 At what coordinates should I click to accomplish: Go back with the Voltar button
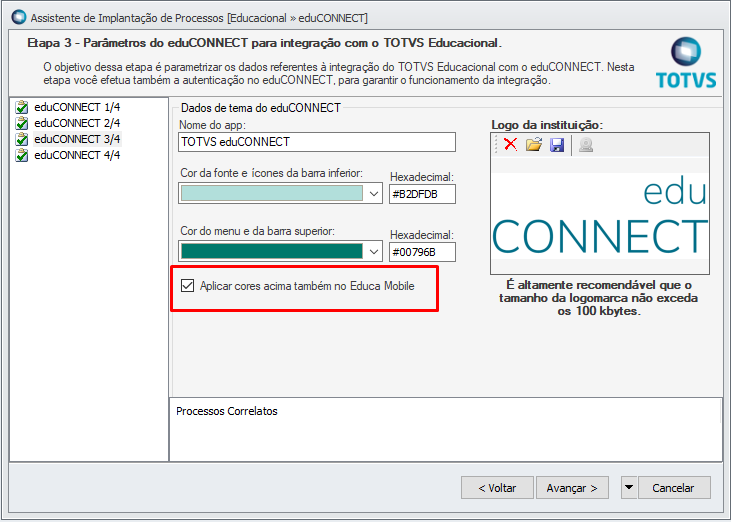click(497, 488)
